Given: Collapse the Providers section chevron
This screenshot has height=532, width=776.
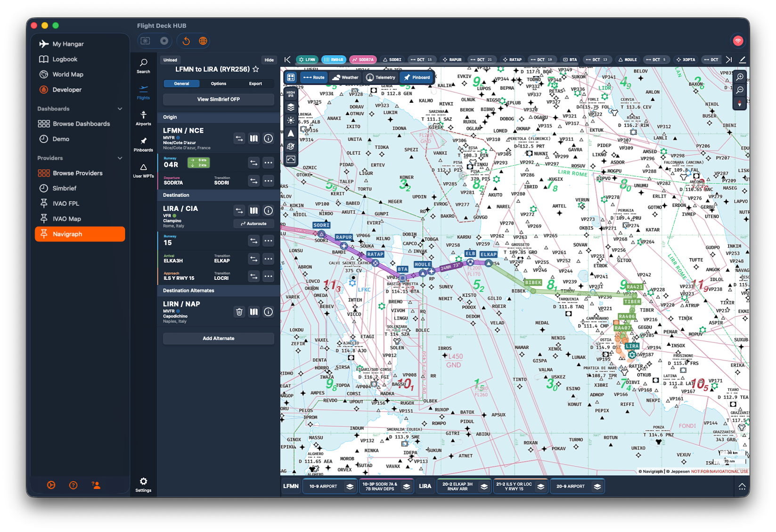Looking at the screenshot, I should click(120, 158).
